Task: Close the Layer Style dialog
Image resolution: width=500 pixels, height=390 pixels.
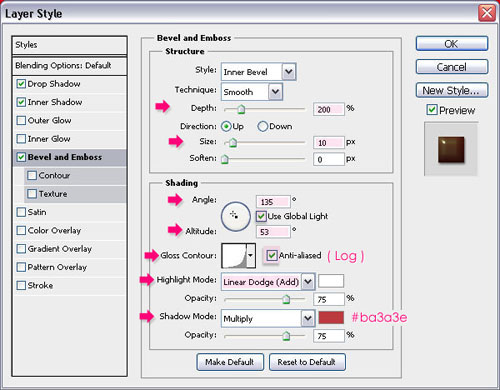Action: tap(486, 13)
